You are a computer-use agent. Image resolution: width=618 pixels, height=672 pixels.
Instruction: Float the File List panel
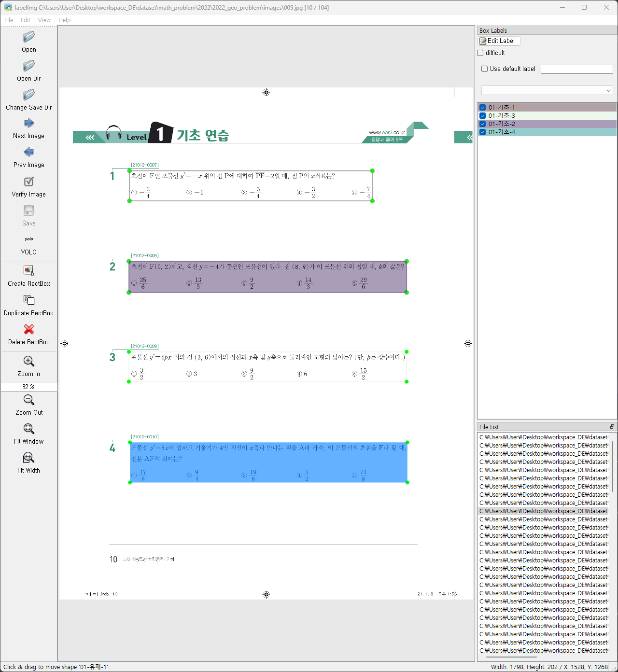(612, 426)
